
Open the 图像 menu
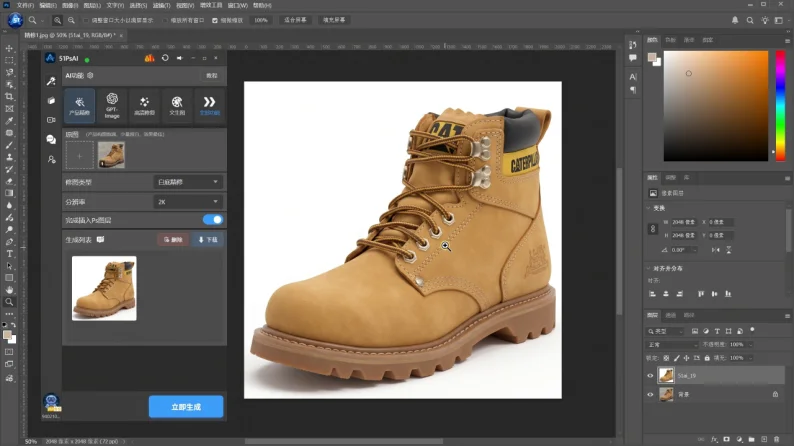pyautogui.click(x=70, y=5)
